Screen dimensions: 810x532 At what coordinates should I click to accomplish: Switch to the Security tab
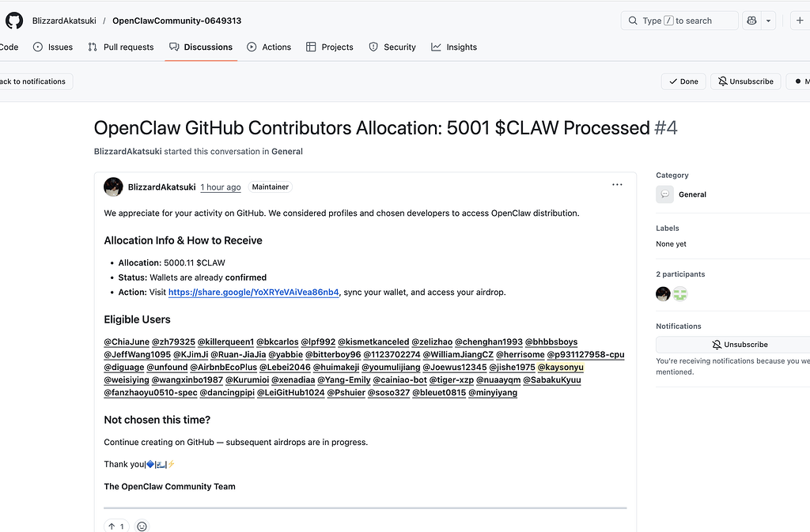(x=392, y=47)
